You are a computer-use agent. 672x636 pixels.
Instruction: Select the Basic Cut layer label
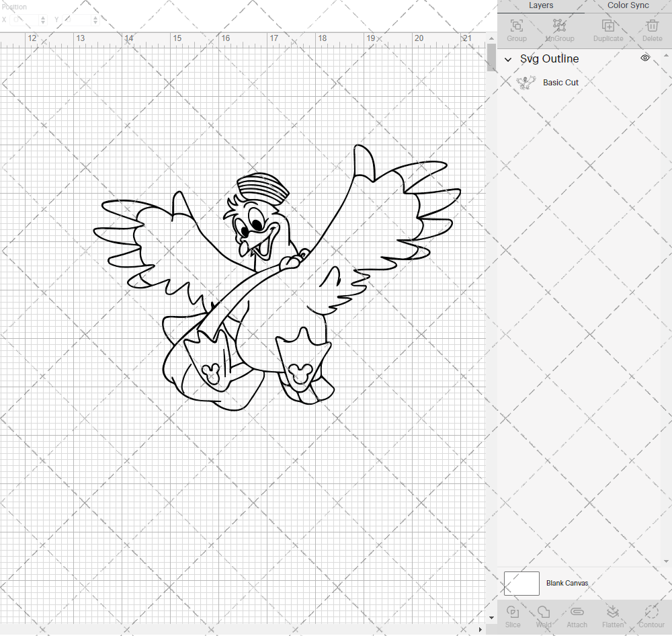pos(560,83)
